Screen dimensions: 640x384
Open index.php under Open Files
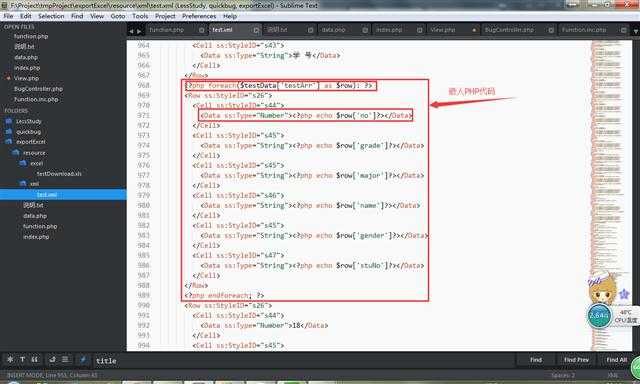[27, 68]
